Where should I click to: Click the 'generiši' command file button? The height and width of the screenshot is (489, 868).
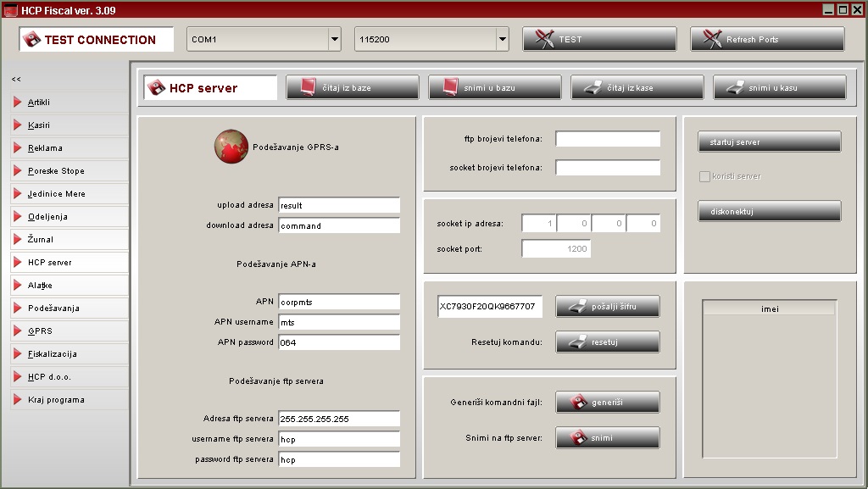pos(607,402)
